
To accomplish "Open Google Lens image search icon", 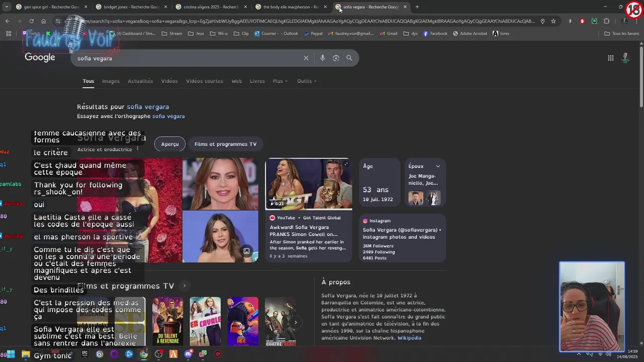I will 336,58.
